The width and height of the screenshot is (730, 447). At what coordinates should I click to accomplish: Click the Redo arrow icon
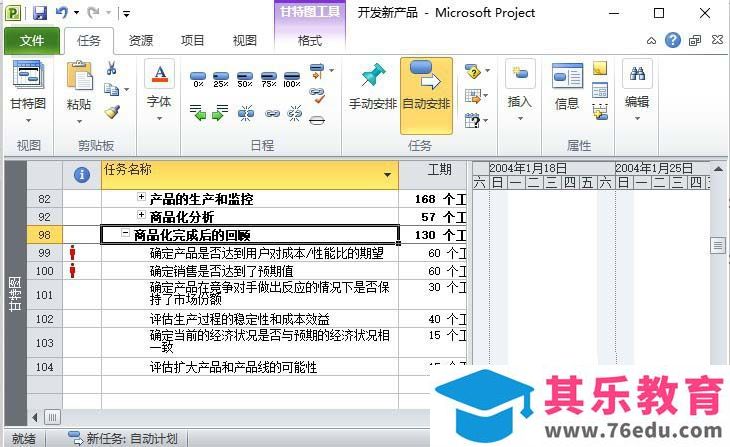[94, 13]
